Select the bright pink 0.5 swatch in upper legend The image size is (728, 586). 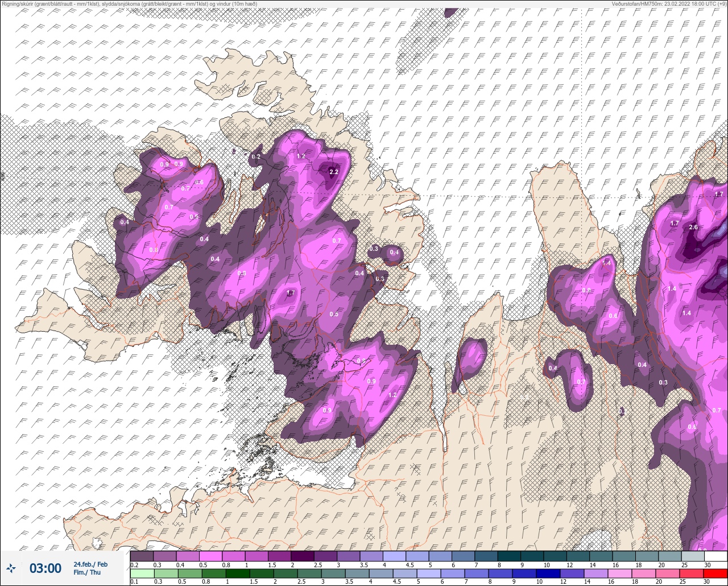[x=210, y=556]
